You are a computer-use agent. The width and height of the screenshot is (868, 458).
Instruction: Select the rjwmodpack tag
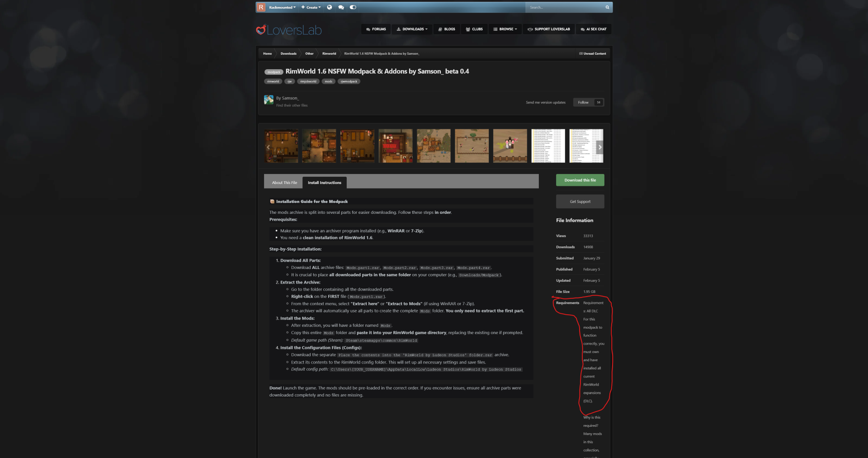point(349,81)
